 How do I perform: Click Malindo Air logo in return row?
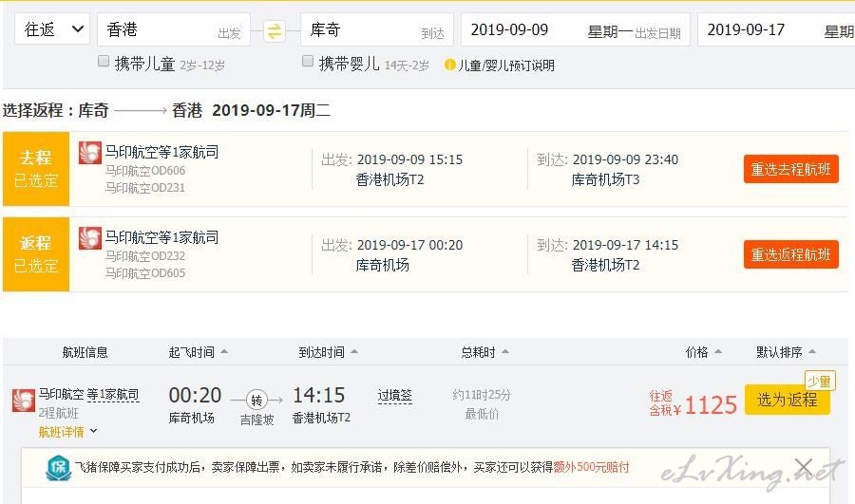[90, 238]
